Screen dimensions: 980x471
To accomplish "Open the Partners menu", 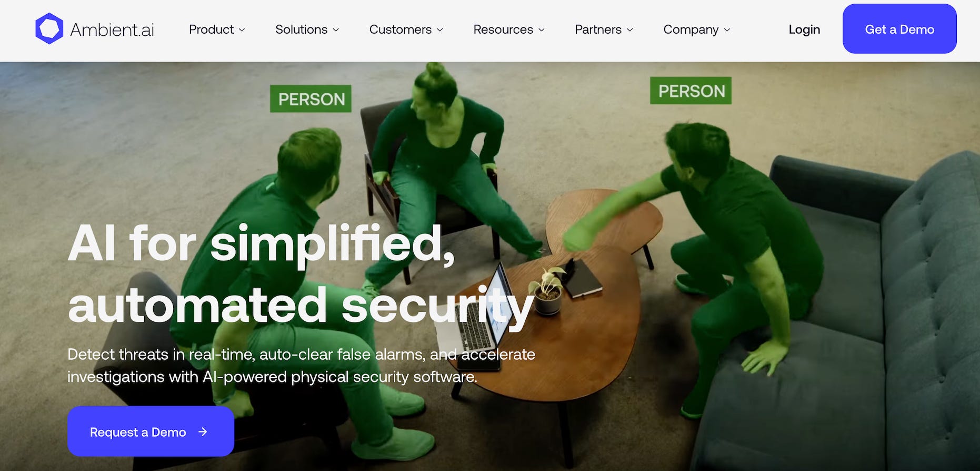I will [604, 30].
